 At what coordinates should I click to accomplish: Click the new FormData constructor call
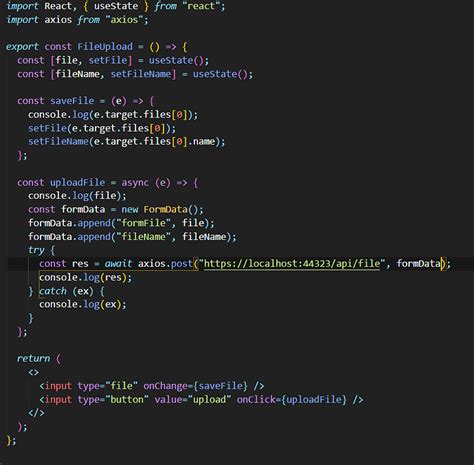point(162,209)
